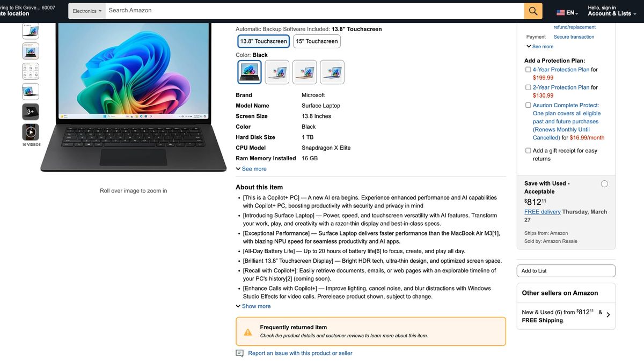Open the Add to List dropdown

point(566,271)
